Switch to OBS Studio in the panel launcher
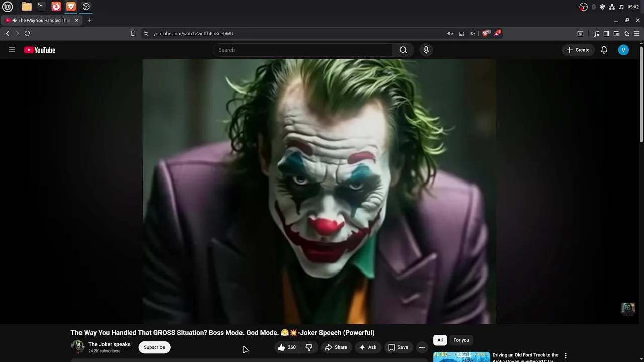Screen dimensions: 644x362 [x=86, y=7]
